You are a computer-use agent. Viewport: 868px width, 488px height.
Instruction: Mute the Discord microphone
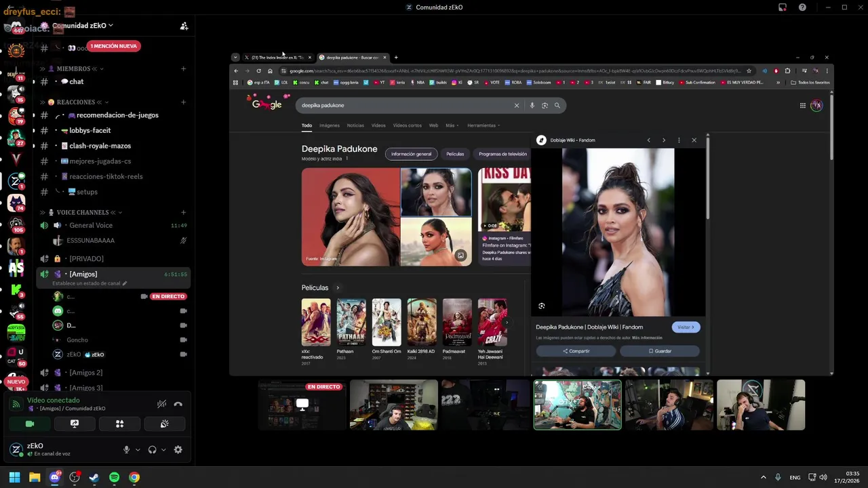126,450
